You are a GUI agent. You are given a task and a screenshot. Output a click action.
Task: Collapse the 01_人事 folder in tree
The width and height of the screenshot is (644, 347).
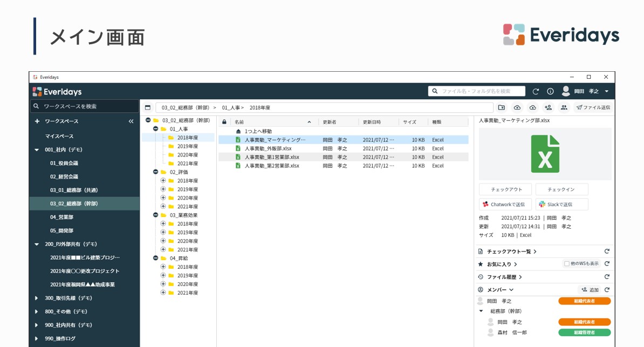pyautogui.click(x=156, y=129)
